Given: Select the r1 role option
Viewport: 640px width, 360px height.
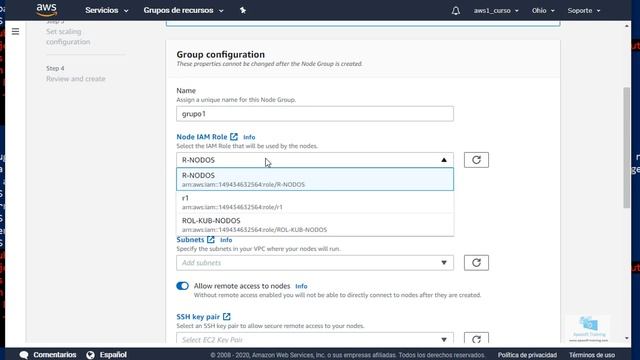Looking at the screenshot, I should [315, 202].
